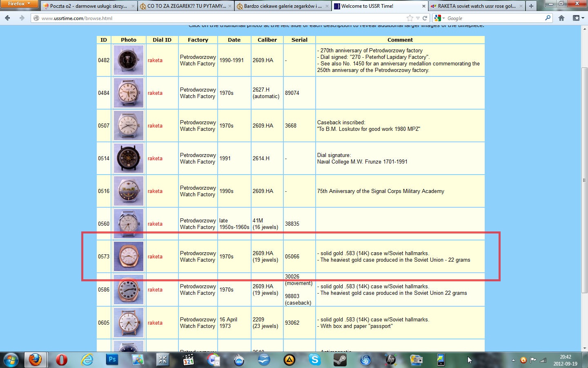Click raketa link in row 0516
Viewport: 588px width, 368px height.
(155, 191)
